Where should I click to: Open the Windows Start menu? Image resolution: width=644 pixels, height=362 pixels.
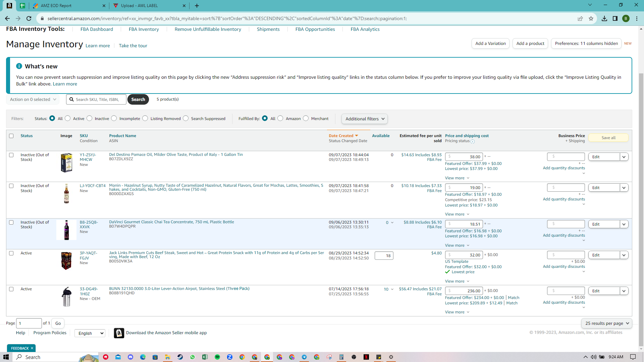click(x=6, y=357)
